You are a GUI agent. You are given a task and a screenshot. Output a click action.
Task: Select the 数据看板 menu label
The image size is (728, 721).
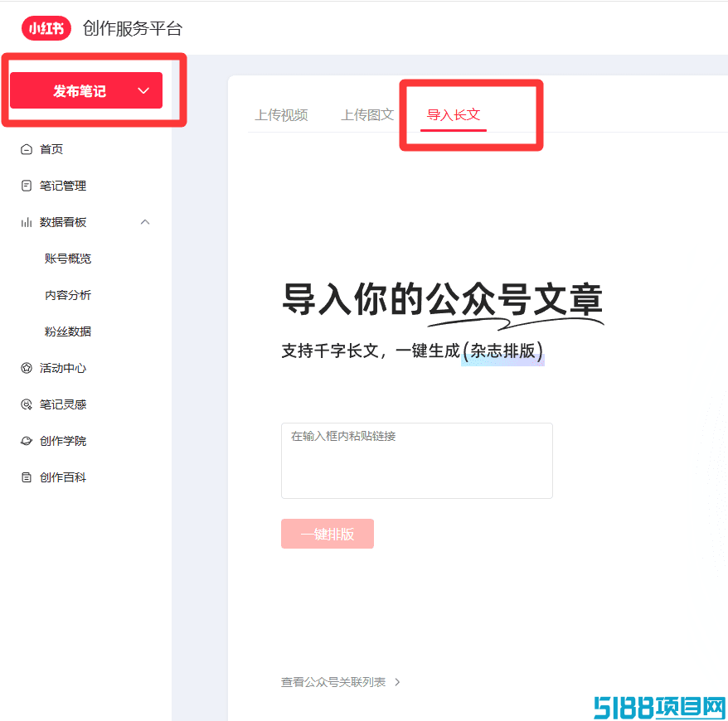pyautogui.click(x=63, y=222)
